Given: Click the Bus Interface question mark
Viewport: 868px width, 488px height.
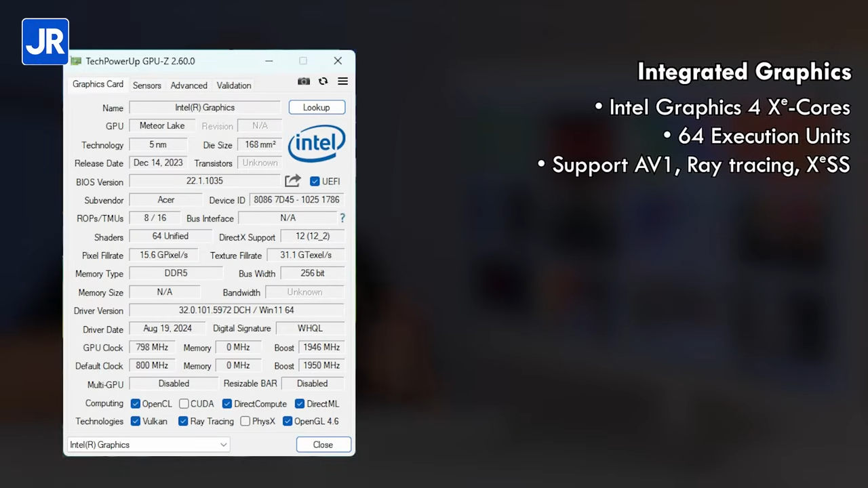Looking at the screenshot, I should [342, 218].
